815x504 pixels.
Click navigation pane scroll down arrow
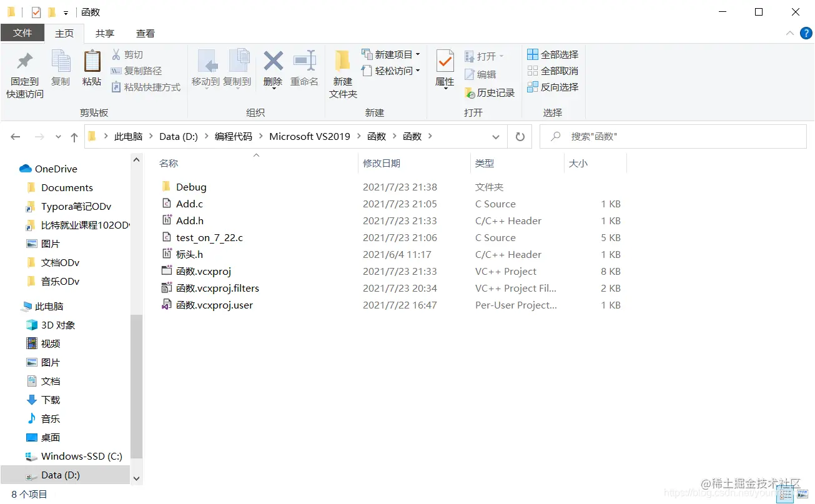[x=137, y=478]
